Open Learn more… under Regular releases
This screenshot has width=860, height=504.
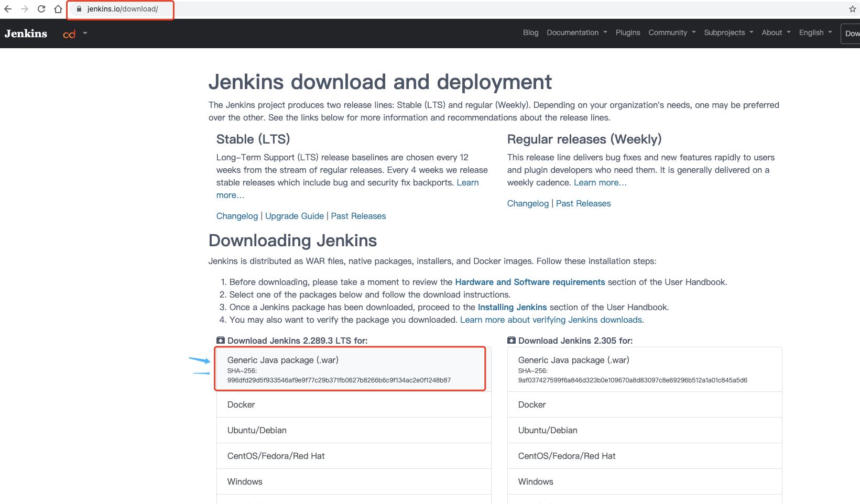click(600, 182)
